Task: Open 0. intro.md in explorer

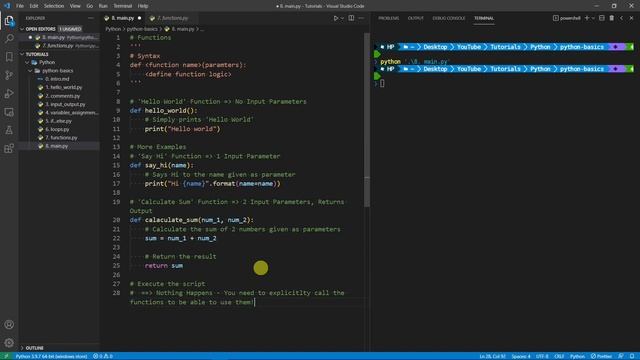Action: click(x=57, y=79)
